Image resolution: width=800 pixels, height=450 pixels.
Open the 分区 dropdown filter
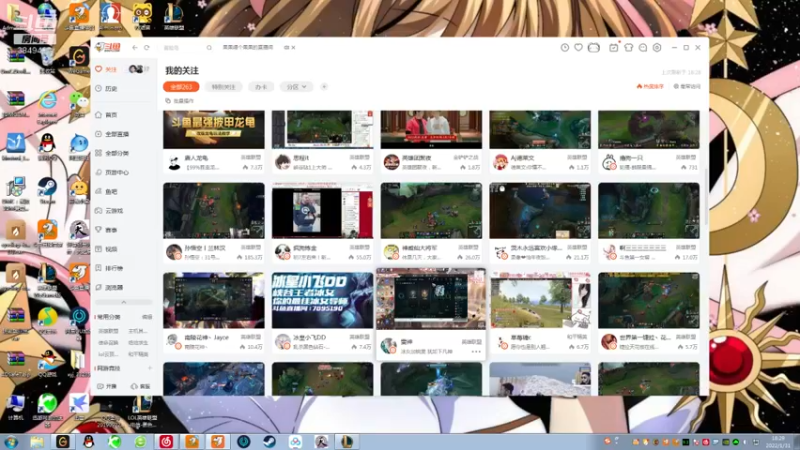click(296, 87)
